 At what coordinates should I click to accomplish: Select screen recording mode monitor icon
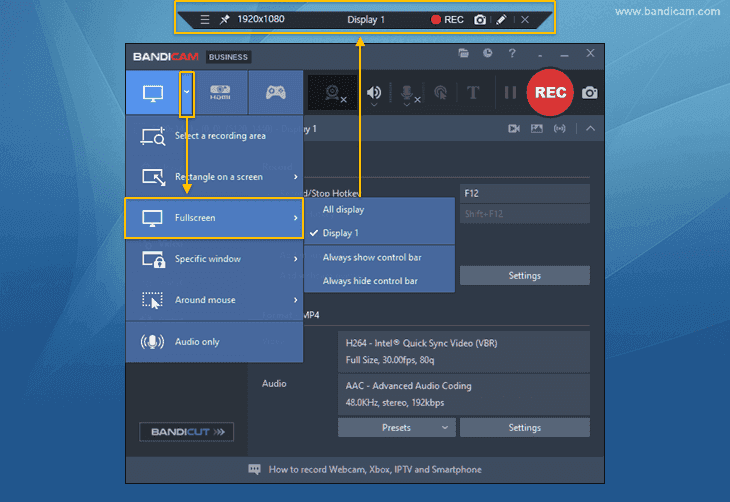pos(153,93)
